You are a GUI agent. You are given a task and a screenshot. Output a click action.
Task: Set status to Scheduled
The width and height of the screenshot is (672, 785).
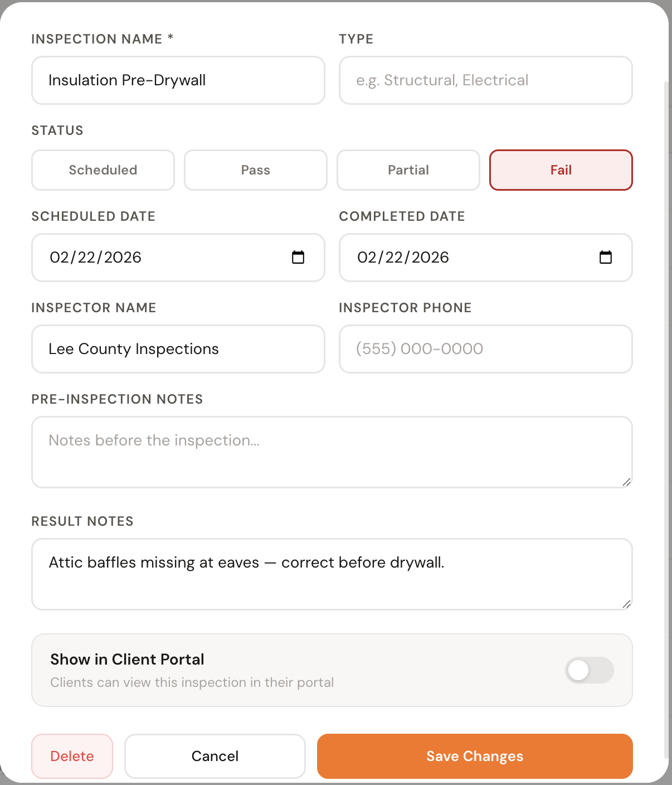103,170
